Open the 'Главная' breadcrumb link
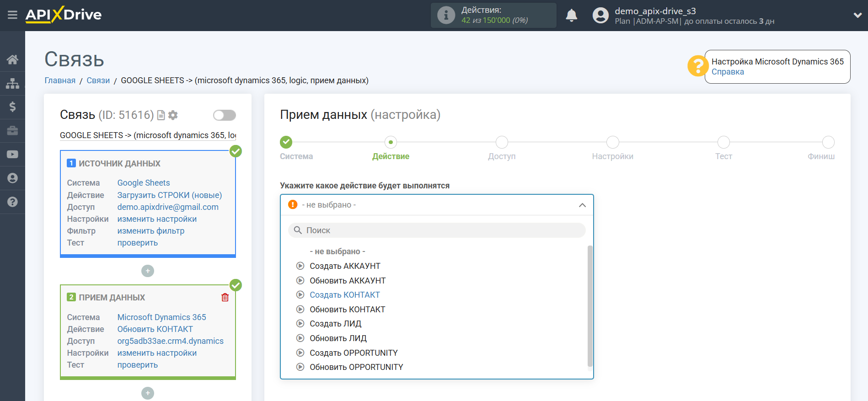 click(60, 80)
